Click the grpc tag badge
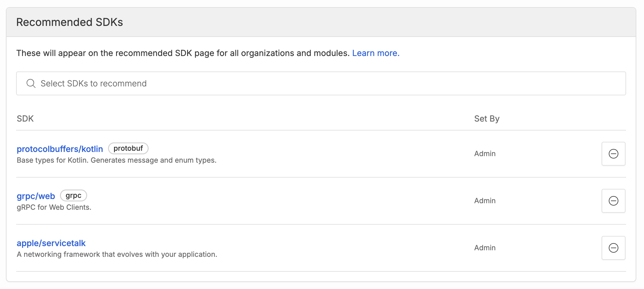The height and width of the screenshot is (289, 644). coord(73,195)
